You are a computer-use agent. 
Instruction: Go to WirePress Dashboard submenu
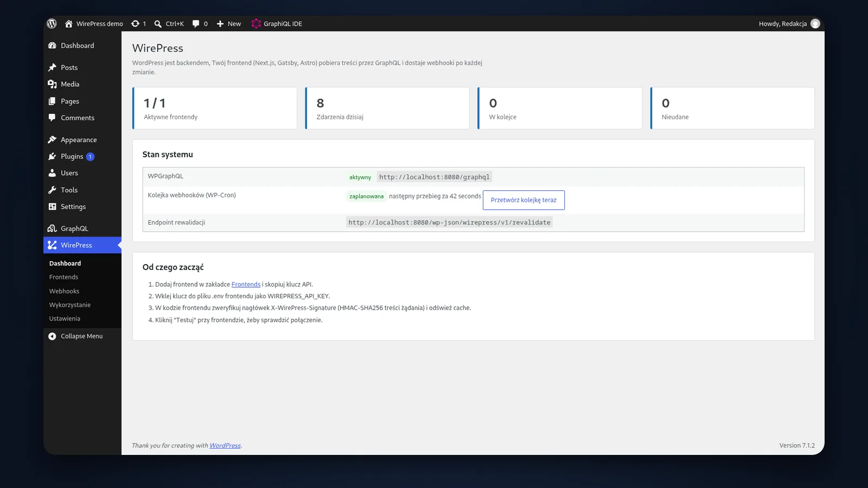65,264
